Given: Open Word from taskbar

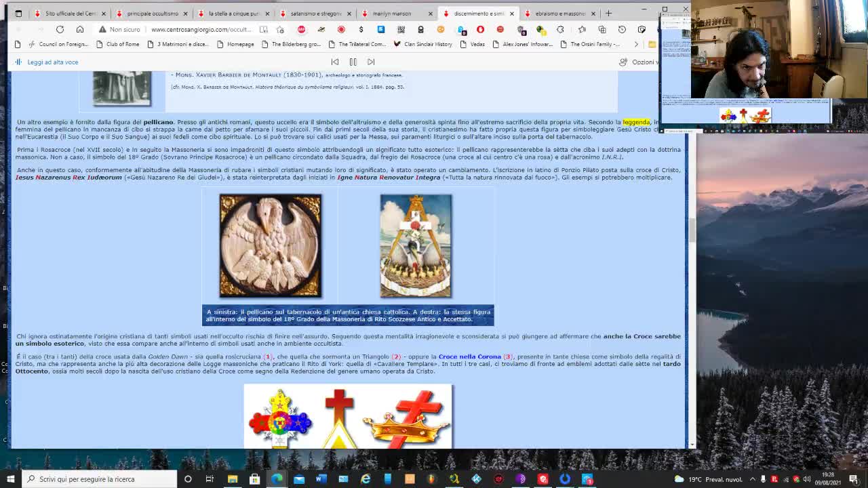Looking at the screenshot, I should click(321, 479).
